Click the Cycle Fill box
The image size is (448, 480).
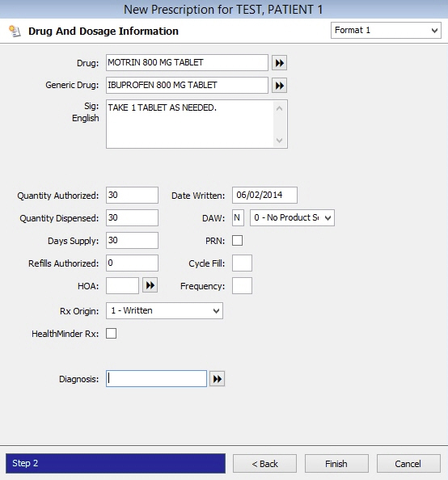pyautogui.click(x=242, y=263)
